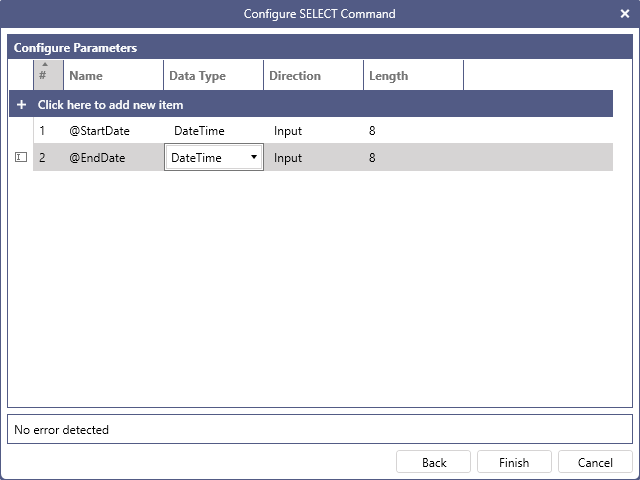This screenshot has height=480, width=640.
Task: Click the plus icon to add item
Action: click(21, 105)
